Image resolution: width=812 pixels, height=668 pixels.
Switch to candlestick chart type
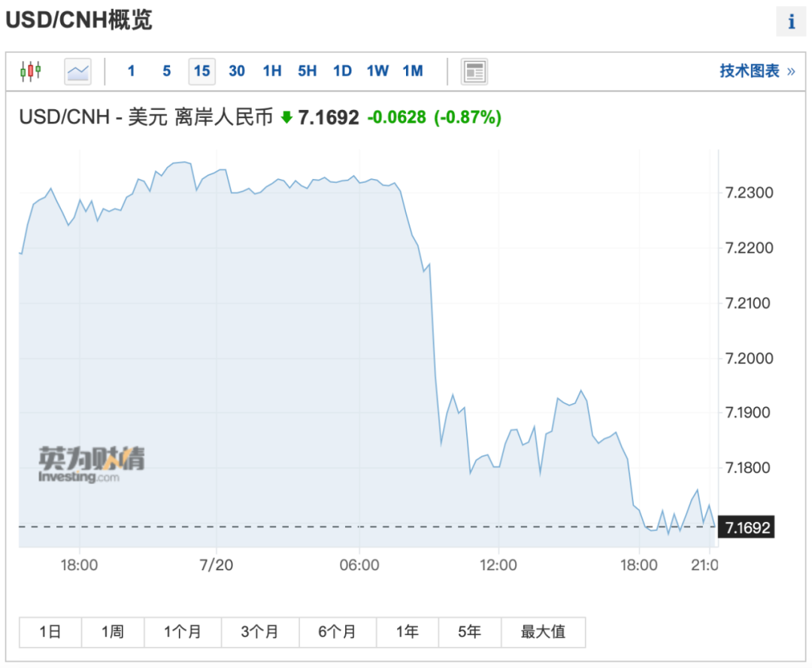click(x=31, y=71)
